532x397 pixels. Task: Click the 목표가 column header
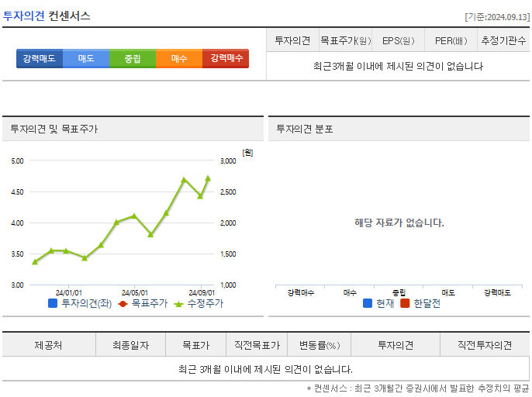point(196,345)
